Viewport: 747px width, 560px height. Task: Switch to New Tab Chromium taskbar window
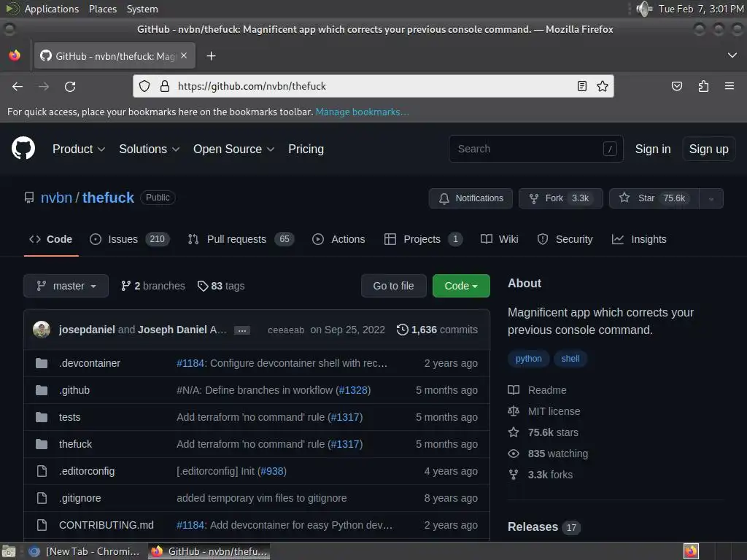[85, 551]
